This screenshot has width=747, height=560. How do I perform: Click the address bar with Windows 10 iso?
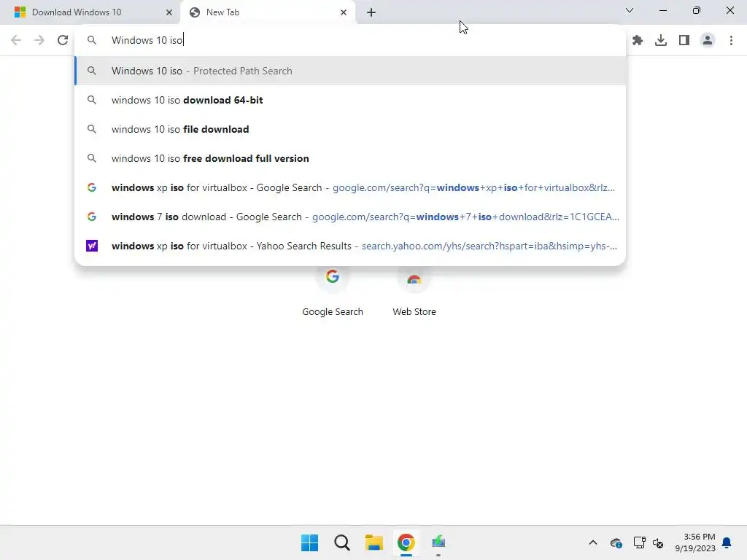pos(349,40)
